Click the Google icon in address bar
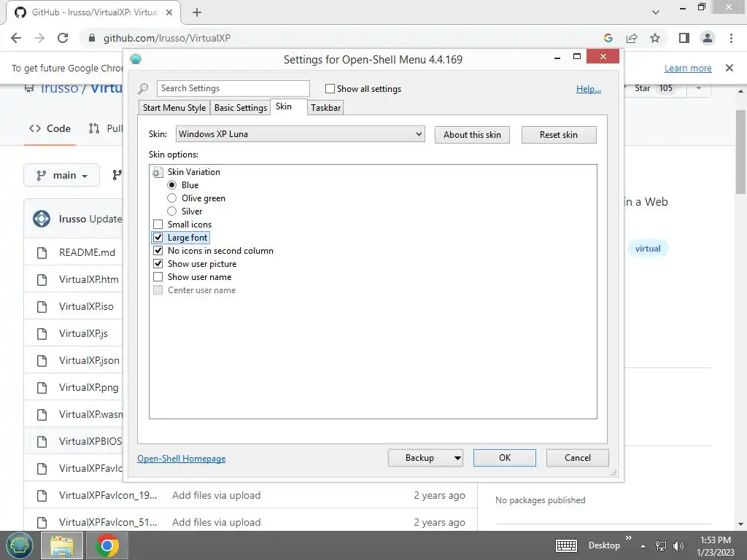The image size is (747, 560). (608, 38)
